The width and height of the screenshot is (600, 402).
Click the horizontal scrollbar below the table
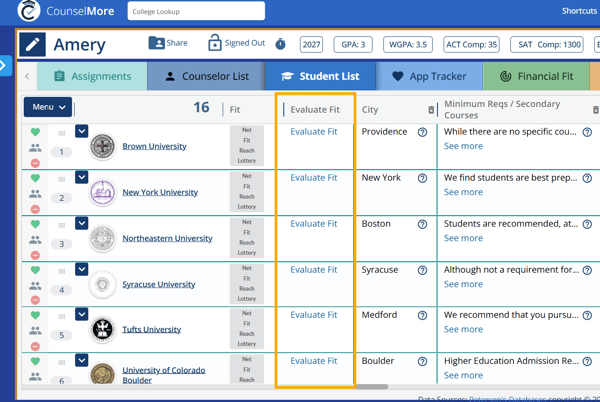tap(372, 387)
